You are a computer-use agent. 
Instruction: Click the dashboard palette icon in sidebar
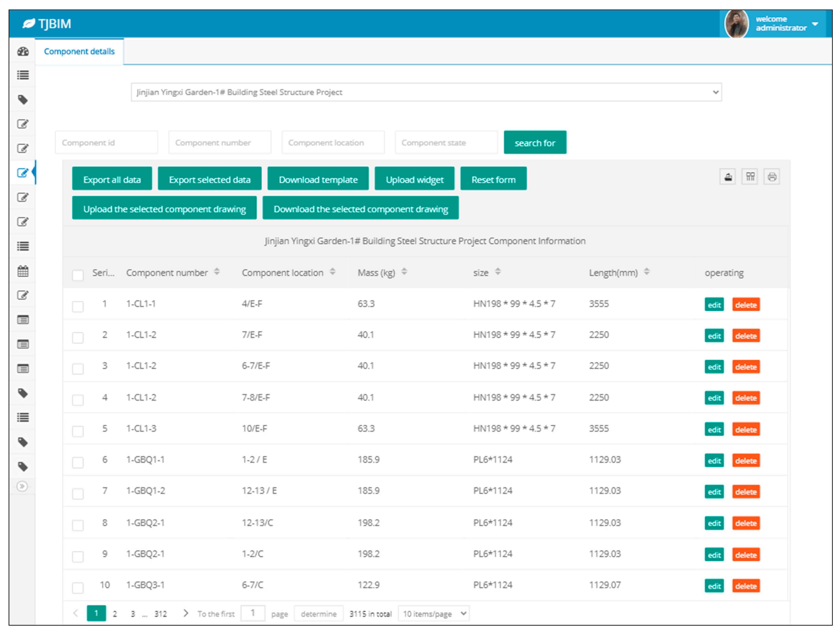pyautogui.click(x=23, y=51)
